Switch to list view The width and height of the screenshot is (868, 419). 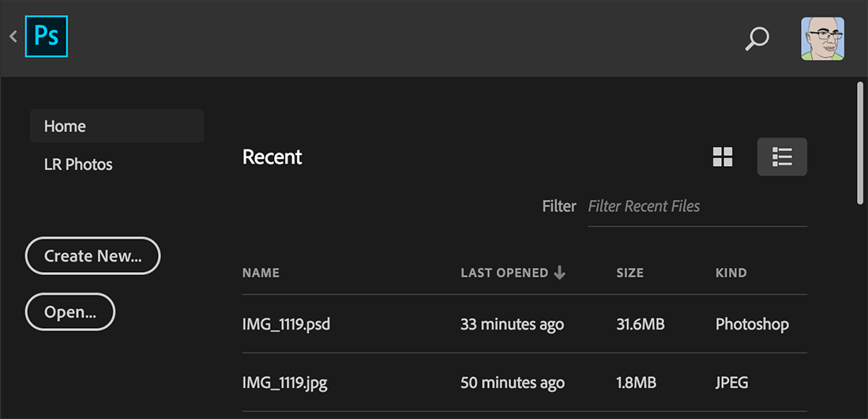coord(782,157)
